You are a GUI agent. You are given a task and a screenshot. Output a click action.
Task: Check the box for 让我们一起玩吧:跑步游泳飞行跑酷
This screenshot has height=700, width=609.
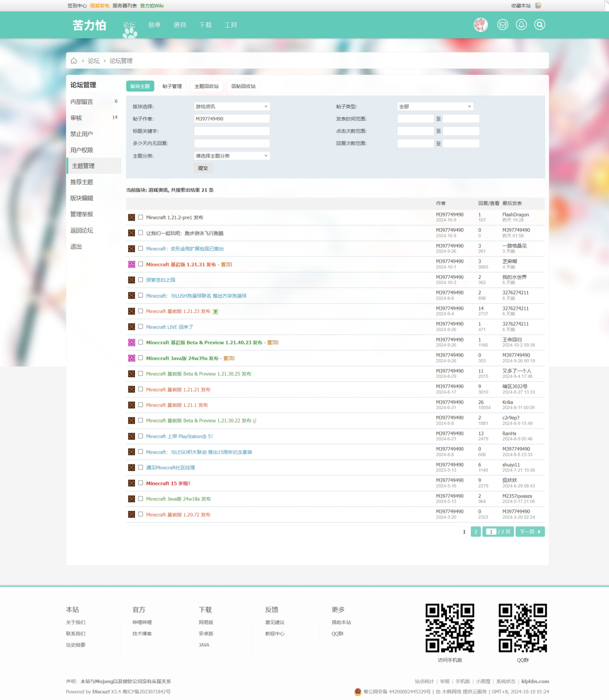[141, 233]
